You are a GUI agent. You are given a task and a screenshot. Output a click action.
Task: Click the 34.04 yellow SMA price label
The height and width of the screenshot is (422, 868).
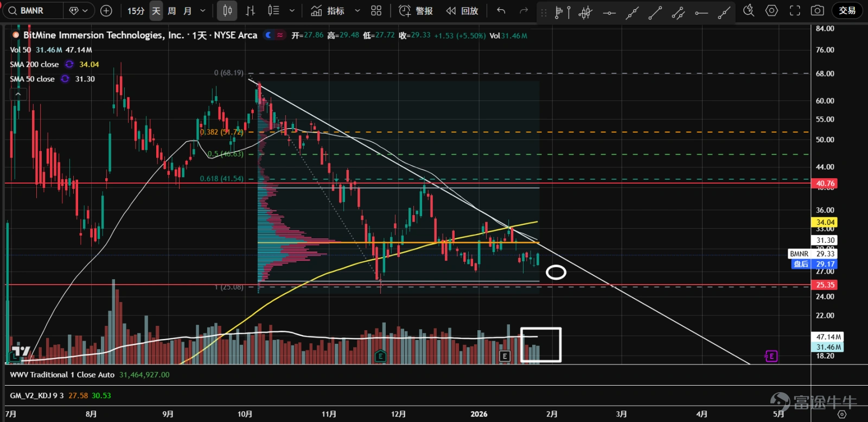pyautogui.click(x=825, y=222)
